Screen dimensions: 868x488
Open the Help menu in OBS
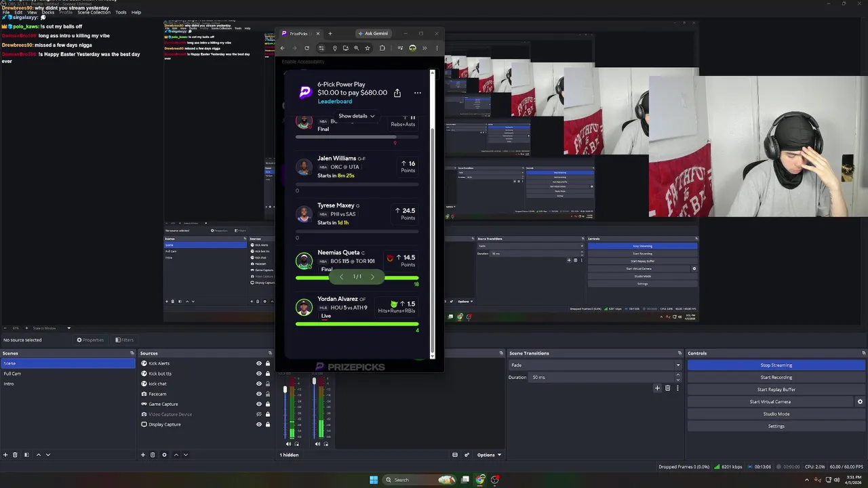point(136,12)
